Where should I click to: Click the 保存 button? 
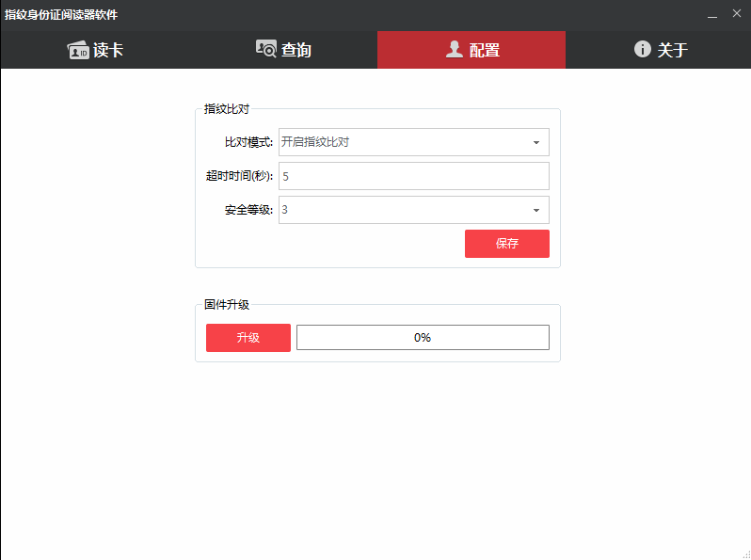click(x=507, y=244)
